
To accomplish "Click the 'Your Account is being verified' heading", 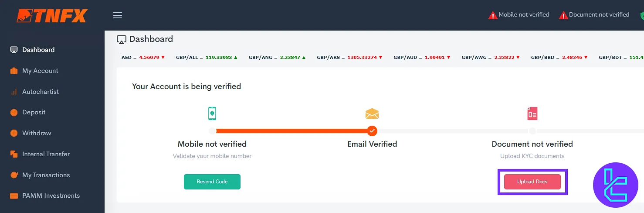I will [x=186, y=86].
